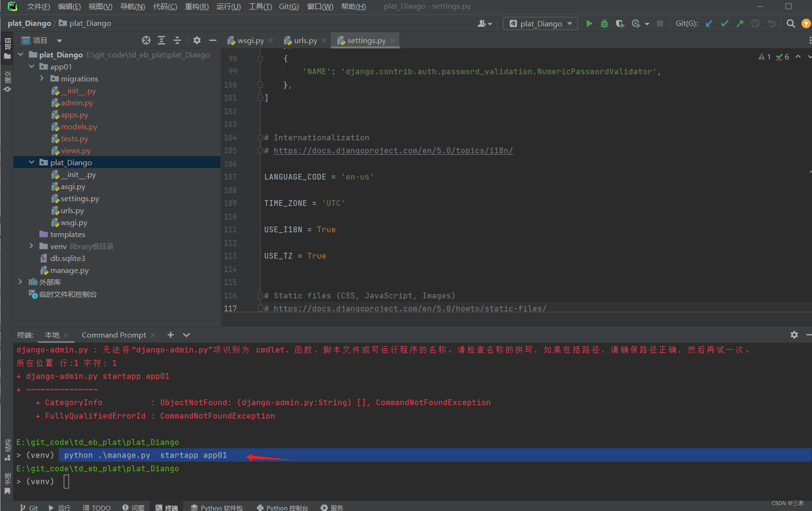The width and height of the screenshot is (812, 511).
Task: Open the plat_Diango run configuration dropdown
Action: click(x=540, y=23)
